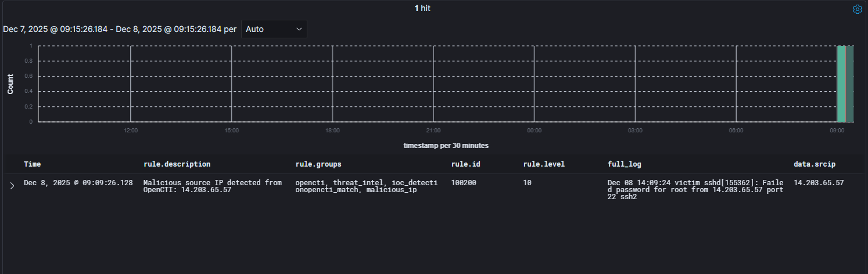Click the rule ID value 100200
The height and width of the screenshot is (274, 868).
click(x=464, y=183)
